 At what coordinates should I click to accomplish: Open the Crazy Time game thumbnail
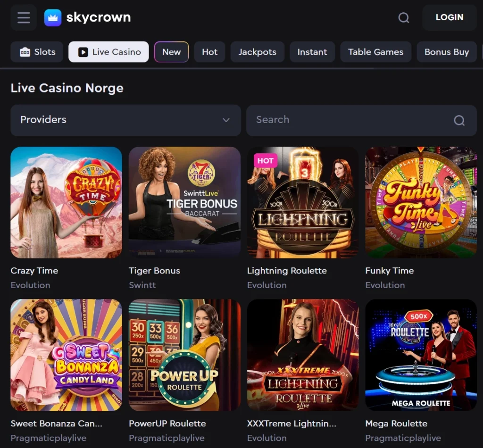click(x=67, y=202)
